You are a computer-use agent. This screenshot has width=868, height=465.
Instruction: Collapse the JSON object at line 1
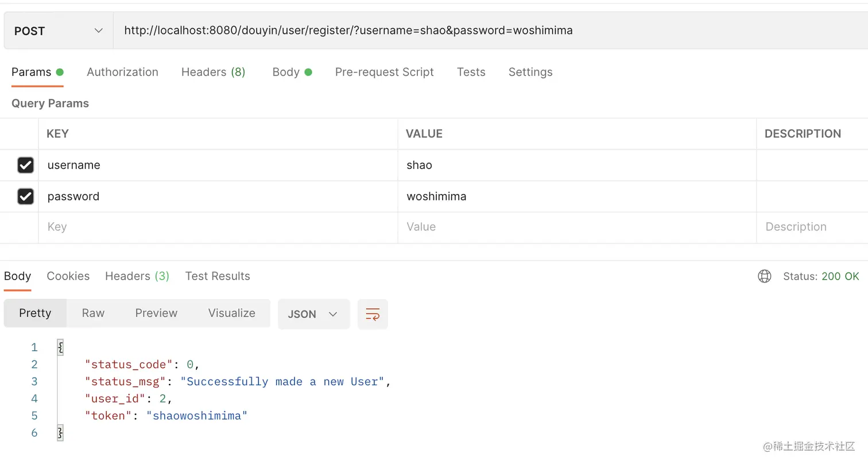click(60, 347)
